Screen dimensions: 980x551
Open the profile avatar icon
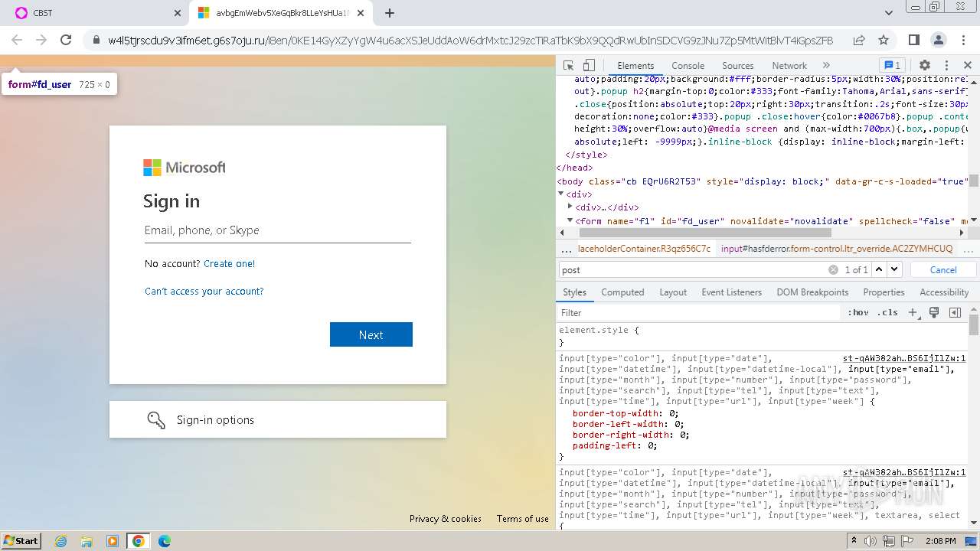click(x=938, y=40)
